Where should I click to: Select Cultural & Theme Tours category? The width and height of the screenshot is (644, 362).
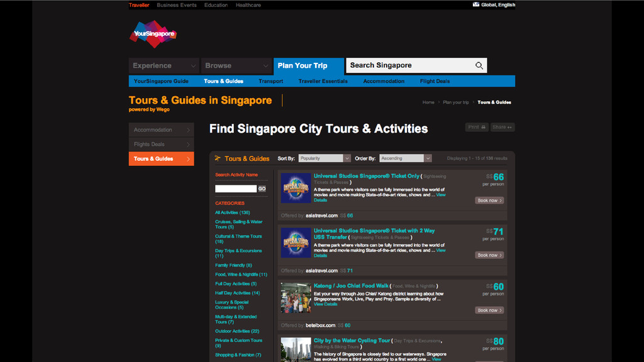point(238,239)
